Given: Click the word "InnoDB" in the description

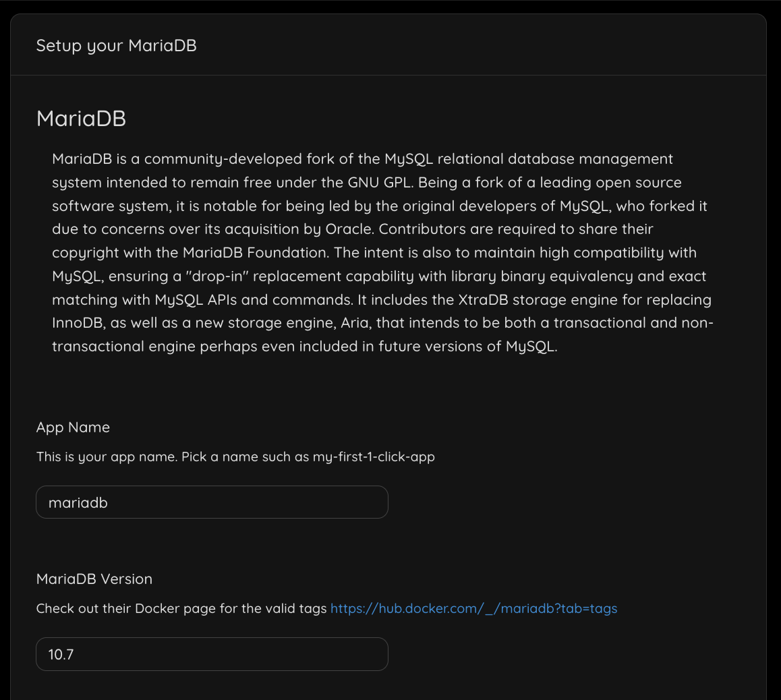Looking at the screenshot, I should point(78,323).
